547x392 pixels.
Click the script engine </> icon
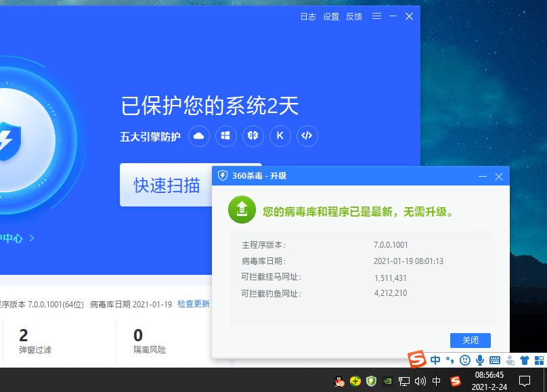307,136
